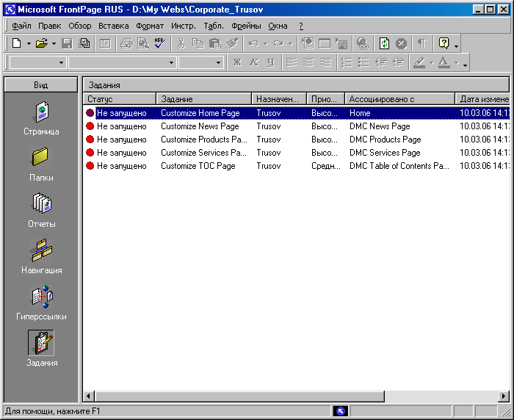The image size is (514, 420).
Task: Click the Вид views bar header
Action: pyautogui.click(x=41, y=85)
